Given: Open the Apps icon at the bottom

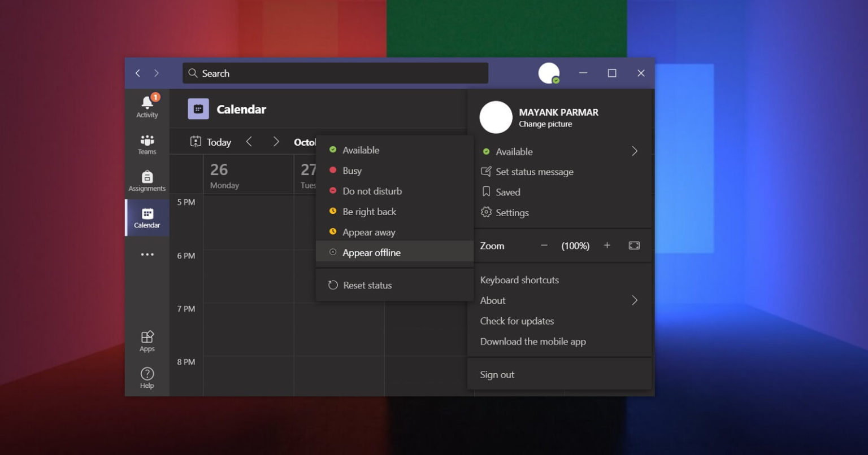Looking at the screenshot, I should pos(146,339).
